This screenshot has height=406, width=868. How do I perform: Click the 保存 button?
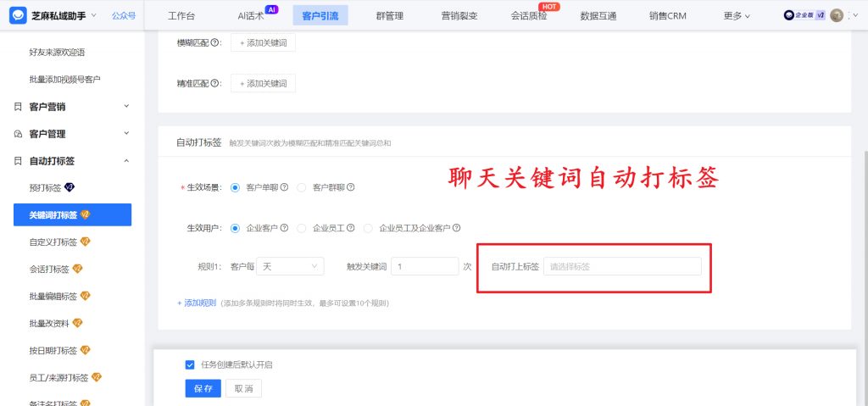[x=203, y=388]
